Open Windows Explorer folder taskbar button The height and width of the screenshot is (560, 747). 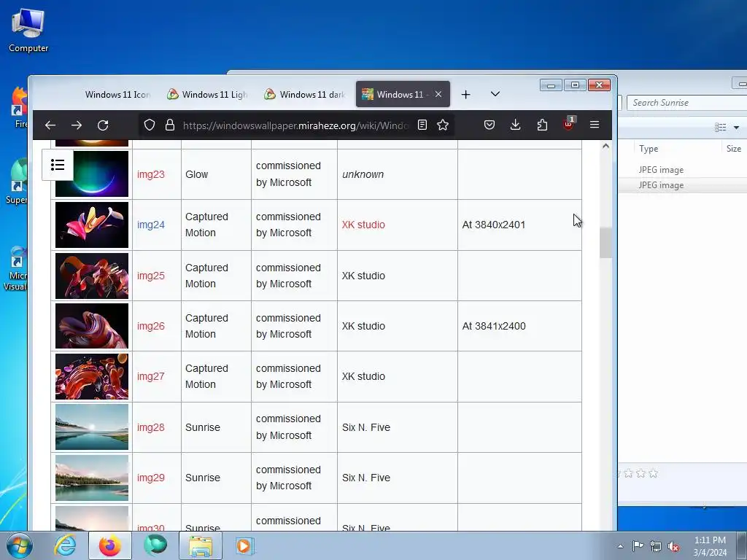pos(201,545)
